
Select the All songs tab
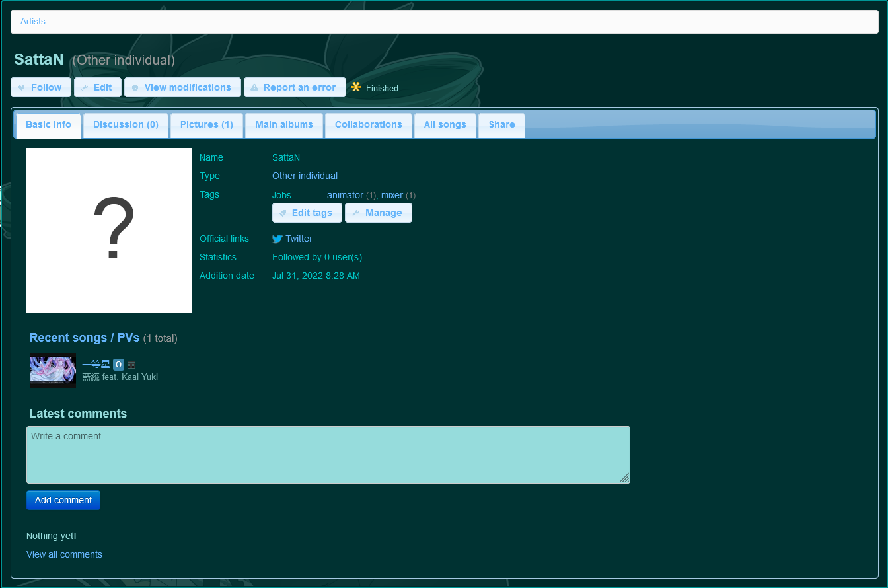tap(445, 124)
